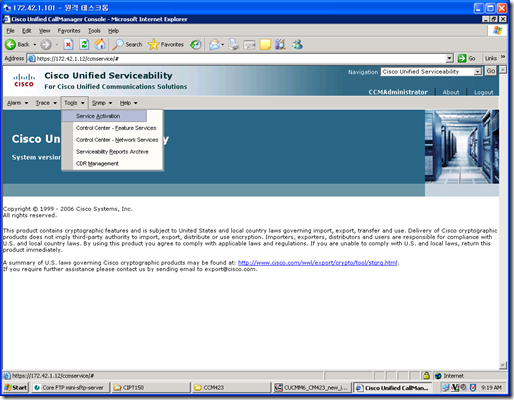Open the Back button history dropdown arrow

tap(35, 44)
